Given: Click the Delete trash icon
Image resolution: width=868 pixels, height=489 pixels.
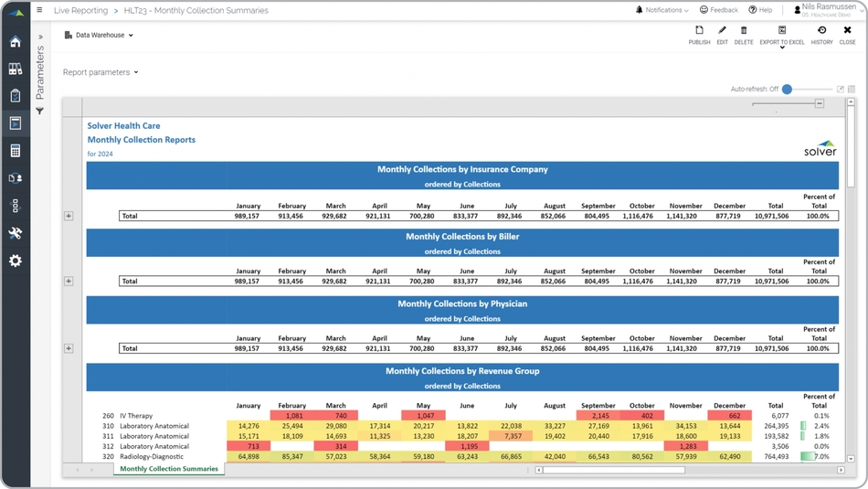Looking at the screenshot, I should pyautogui.click(x=744, y=31).
